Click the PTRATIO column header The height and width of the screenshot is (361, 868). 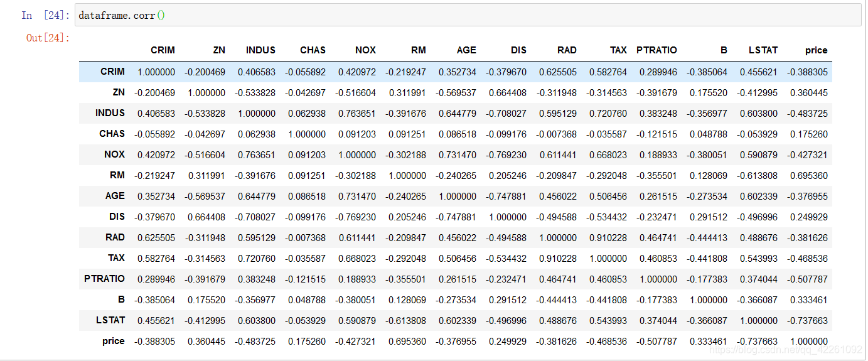[656, 50]
